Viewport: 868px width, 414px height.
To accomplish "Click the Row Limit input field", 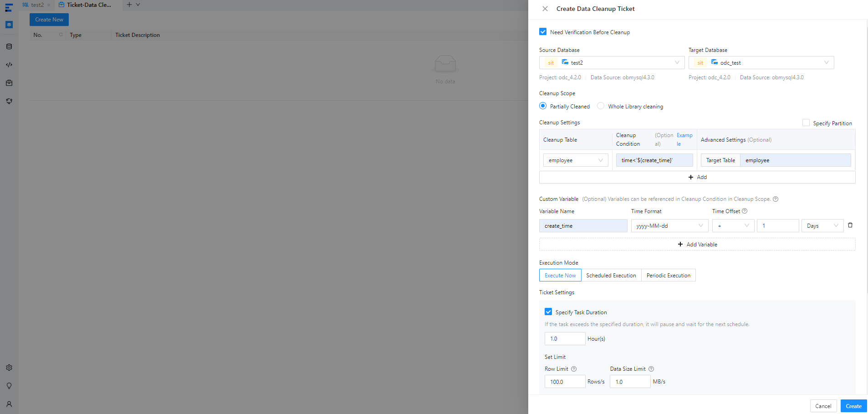I will [565, 382].
